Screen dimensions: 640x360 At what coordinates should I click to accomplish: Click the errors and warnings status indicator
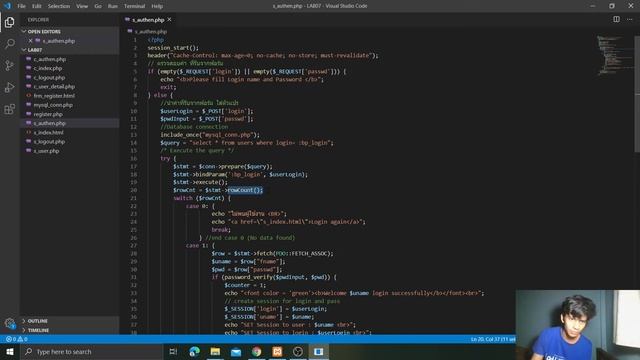pos(16,339)
